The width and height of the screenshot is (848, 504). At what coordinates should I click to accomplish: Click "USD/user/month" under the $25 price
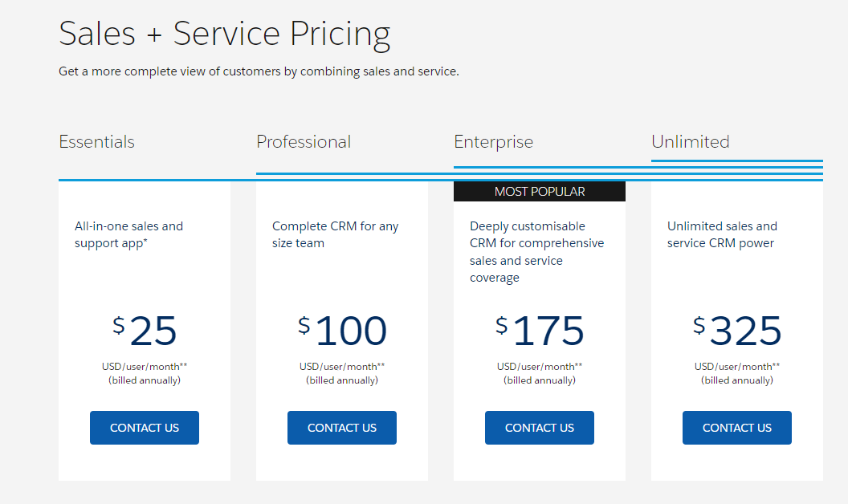pos(145,367)
